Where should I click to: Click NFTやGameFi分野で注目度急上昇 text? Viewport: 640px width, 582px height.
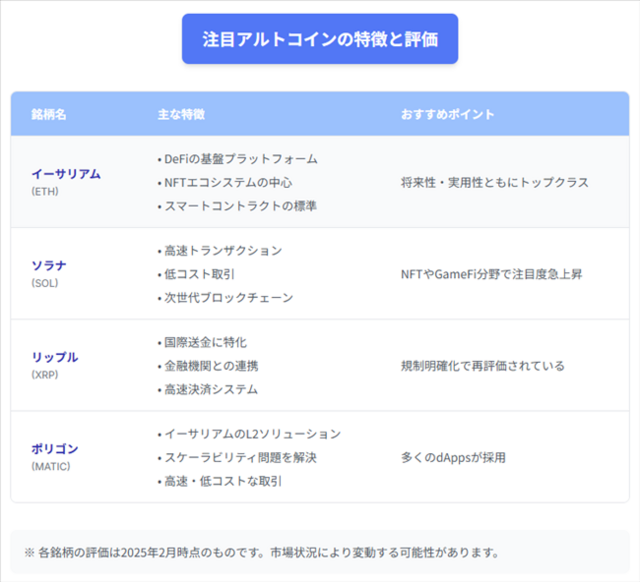pos(491,274)
